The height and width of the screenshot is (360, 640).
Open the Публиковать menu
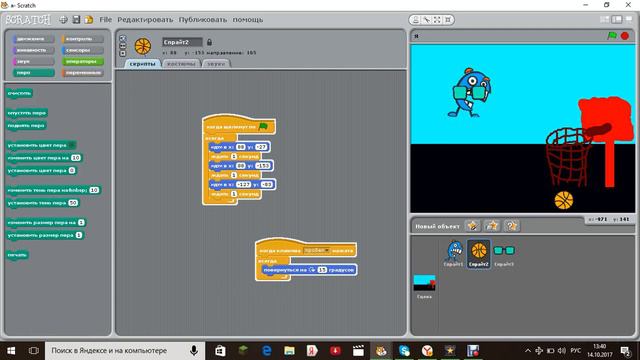202,20
